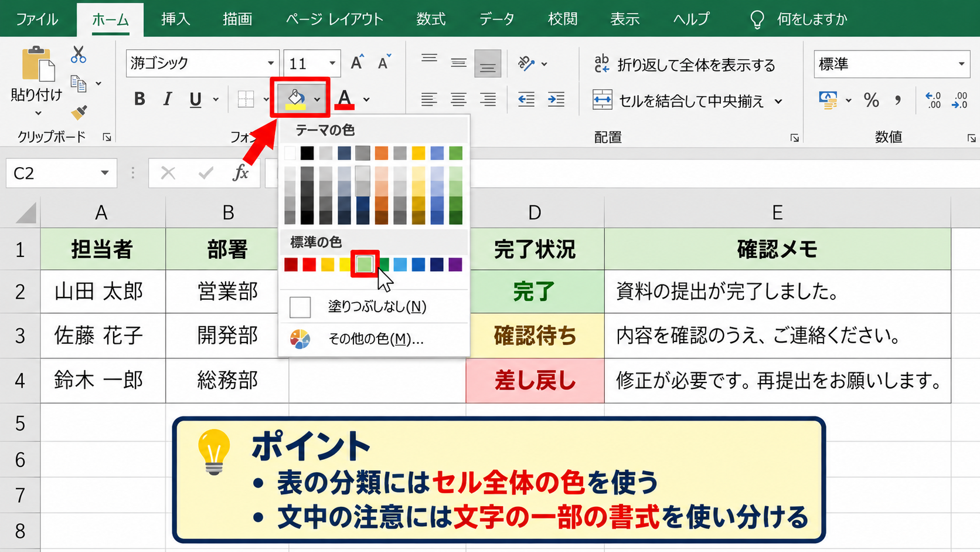Open 配置 alignment dialog launcher
Image resolution: width=980 pixels, height=552 pixels.
[794, 138]
